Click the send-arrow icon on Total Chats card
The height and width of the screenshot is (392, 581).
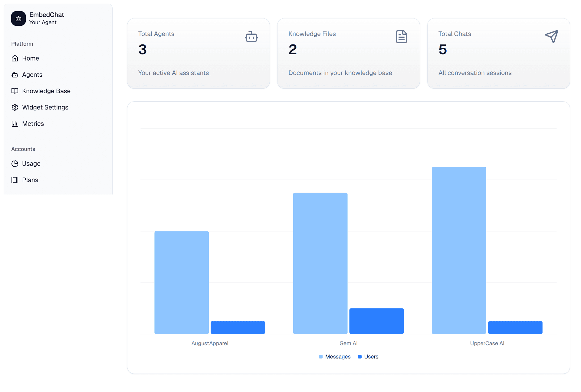(551, 36)
